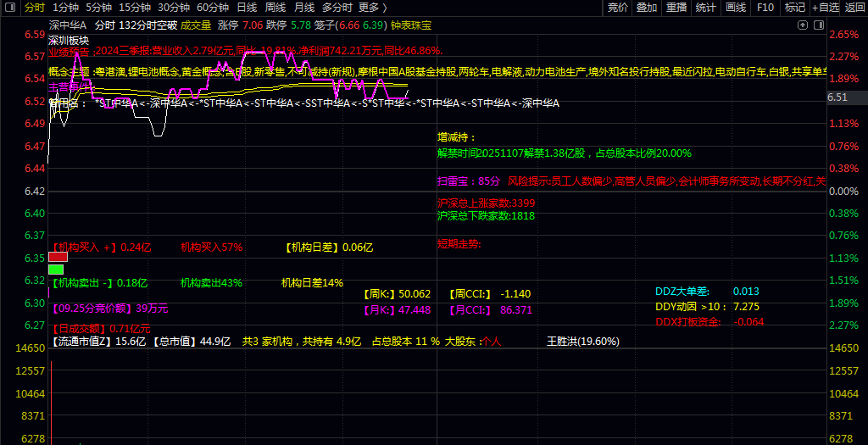The image size is (868, 445).
Task: Click 【机构日差】0.06亿 value
Action: coord(329,248)
